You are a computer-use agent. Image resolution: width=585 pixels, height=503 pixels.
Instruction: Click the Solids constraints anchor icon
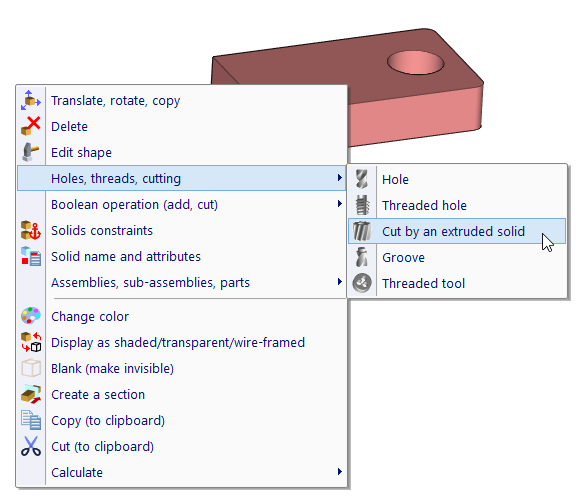click(31, 230)
